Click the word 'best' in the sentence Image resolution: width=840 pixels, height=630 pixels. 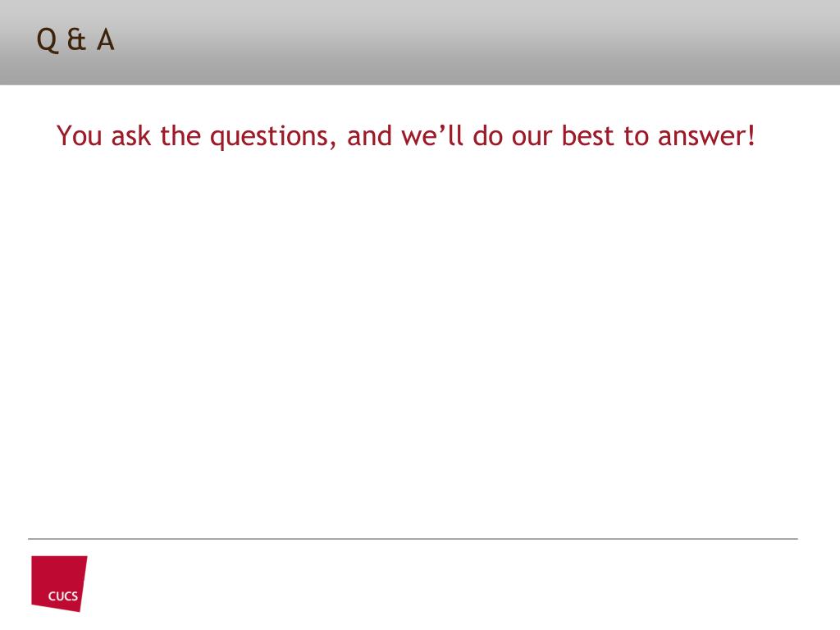pyautogui.click(x=587, y=135)
